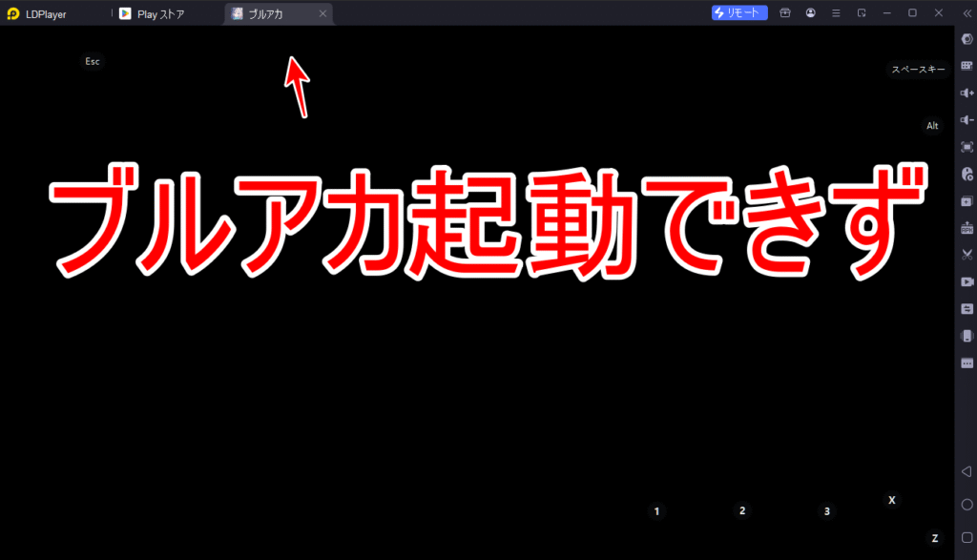This screenshot has width=977, height=560.
Task: Click the key overlay labeled 3
Action: click(827, 511)
